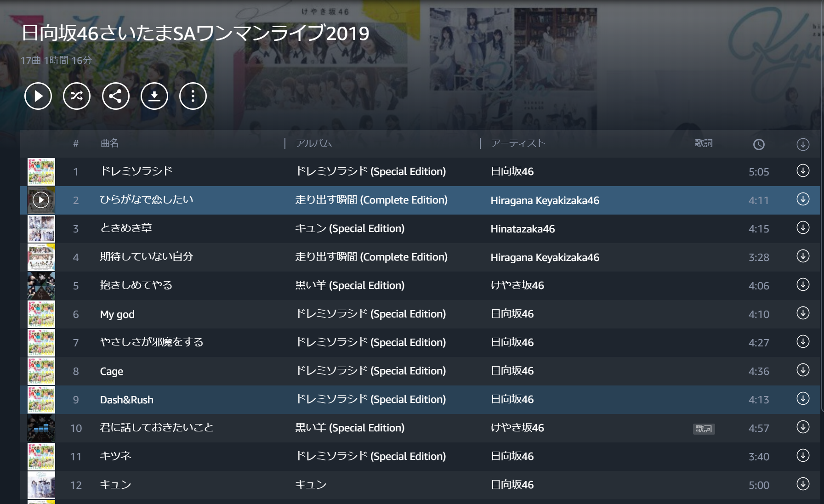Download track ひらがなで恋したい
The width and height of the screenshot is (824, 504).
pyautogui.click(x=803, y=199)
